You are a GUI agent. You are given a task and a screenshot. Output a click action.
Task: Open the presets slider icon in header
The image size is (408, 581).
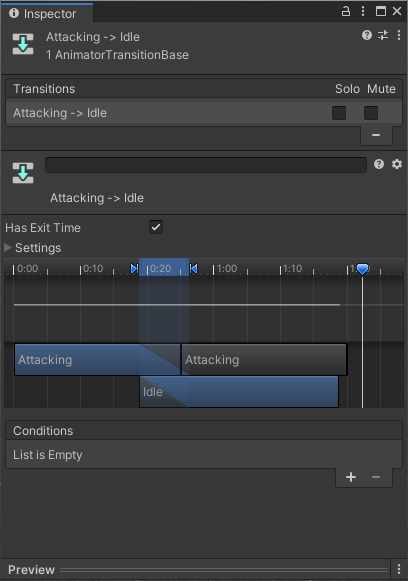[x=383, y=35]
